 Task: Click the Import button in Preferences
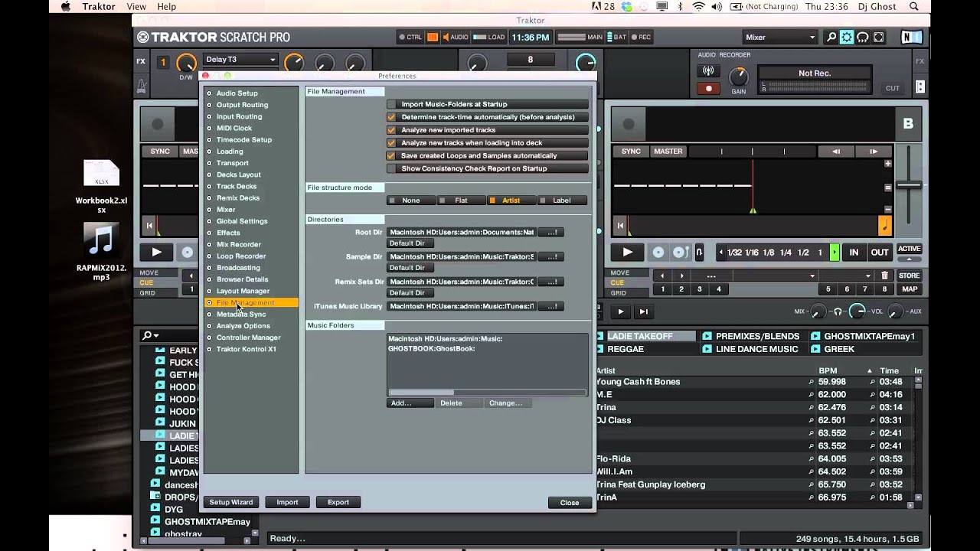[x=287, y=503]
